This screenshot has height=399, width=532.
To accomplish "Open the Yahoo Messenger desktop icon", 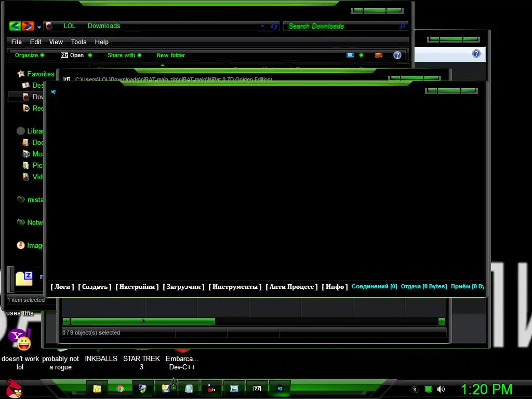I will (20, 339).
